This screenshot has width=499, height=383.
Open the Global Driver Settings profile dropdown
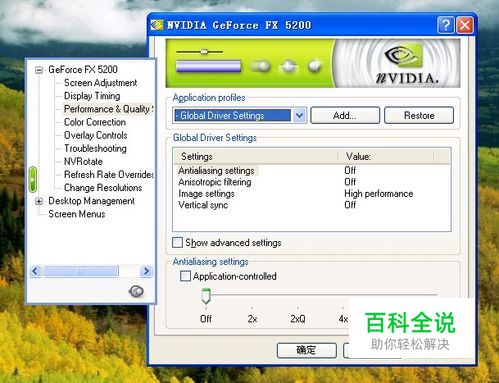coord(300,115)
